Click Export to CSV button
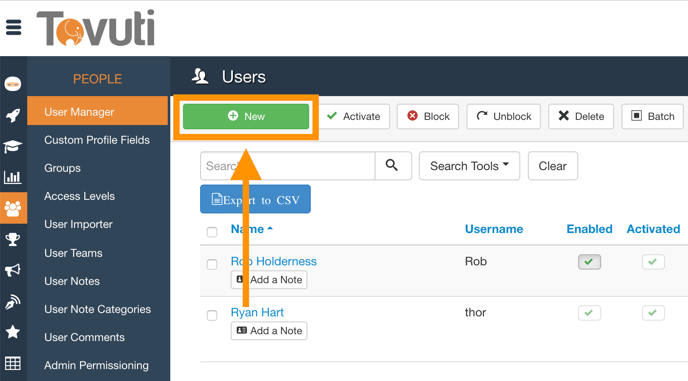 tap(255, 199)
